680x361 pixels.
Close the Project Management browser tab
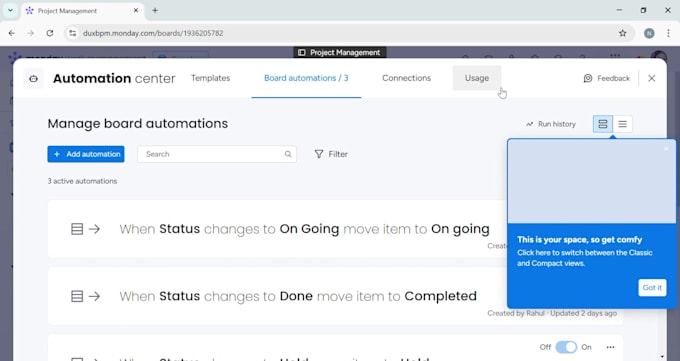click(x=136, y=10)
